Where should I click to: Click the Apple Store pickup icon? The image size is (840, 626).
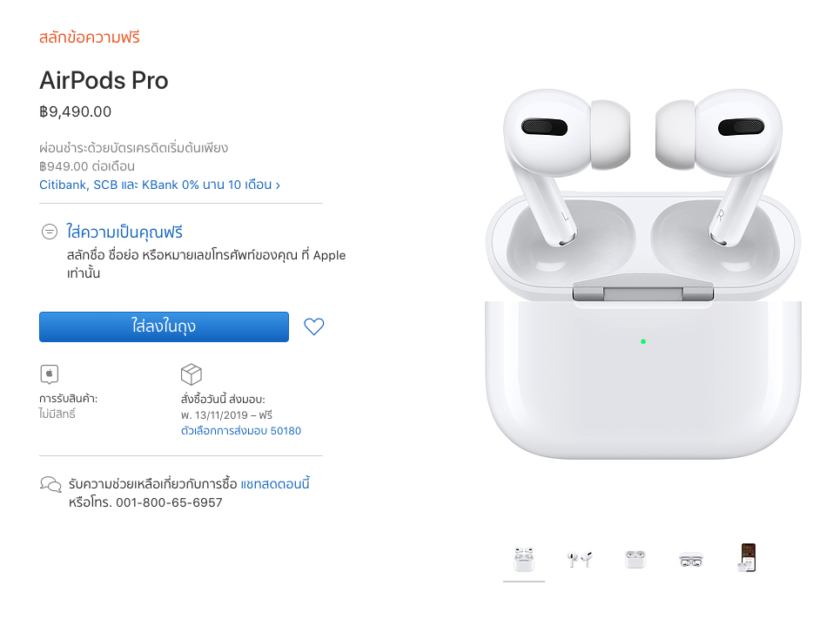[x=50, y=374]
